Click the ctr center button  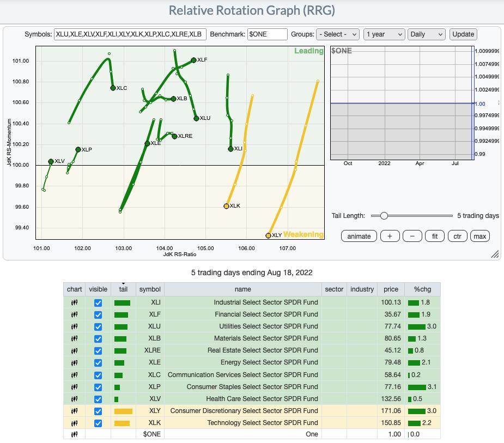point(457,236)
